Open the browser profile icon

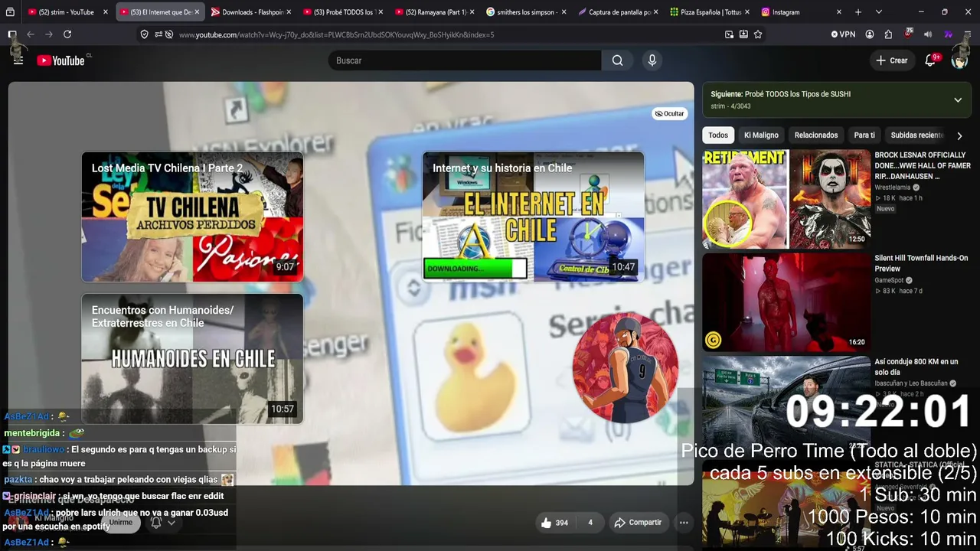pos(870,34)
